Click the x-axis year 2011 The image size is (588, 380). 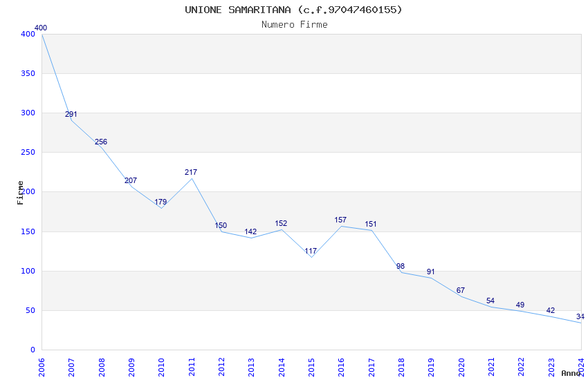pos(191,367)
